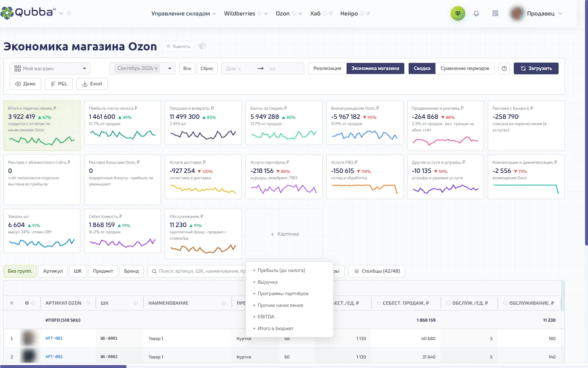
Task: Open the Ozon menu chevron
Action: pos(300,14)
